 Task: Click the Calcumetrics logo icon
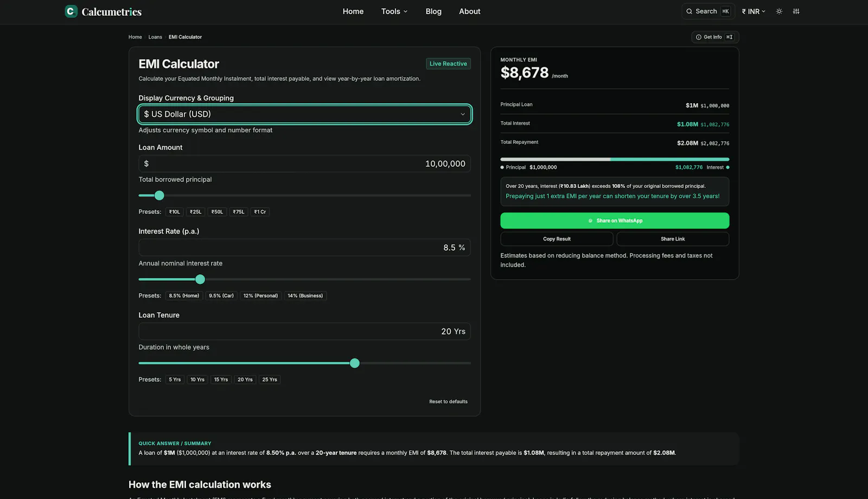[71, 11]
